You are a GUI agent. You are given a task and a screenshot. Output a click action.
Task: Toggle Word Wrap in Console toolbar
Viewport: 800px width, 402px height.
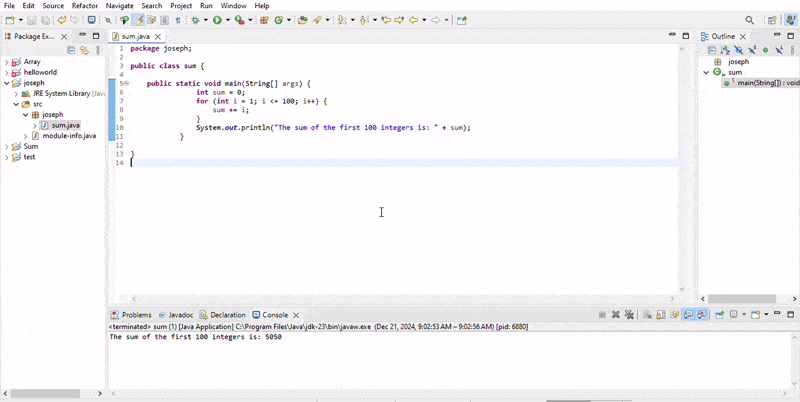[675, 315]
